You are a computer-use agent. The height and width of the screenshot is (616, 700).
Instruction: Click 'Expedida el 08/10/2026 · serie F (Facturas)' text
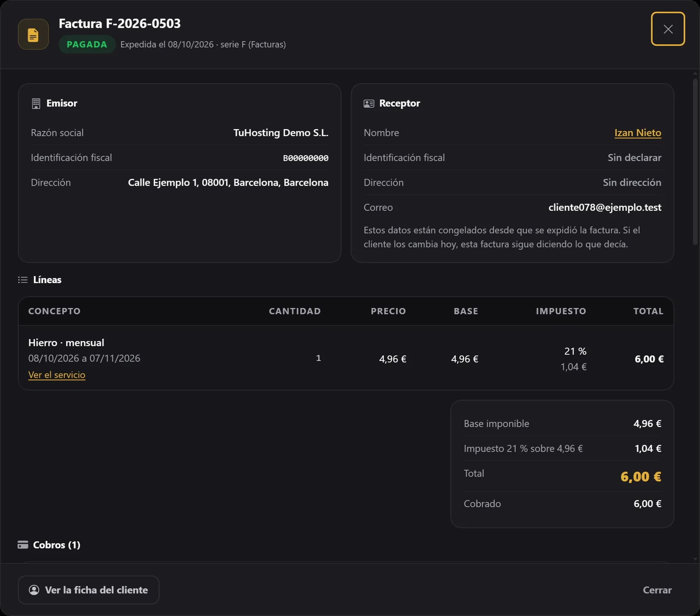coord(203,44)
